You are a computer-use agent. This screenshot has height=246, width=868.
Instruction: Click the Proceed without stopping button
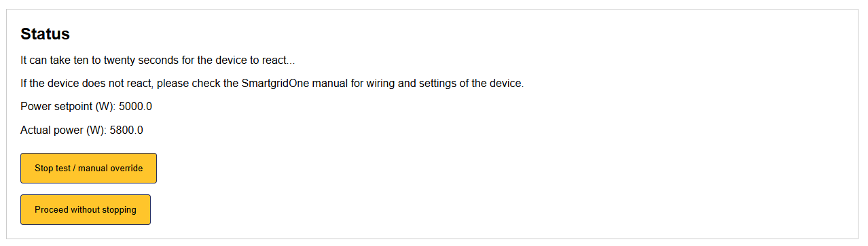(x=86, y=209)
